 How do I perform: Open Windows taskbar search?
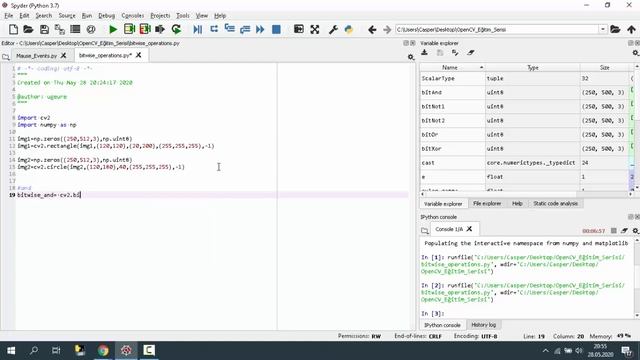point(34,350)
